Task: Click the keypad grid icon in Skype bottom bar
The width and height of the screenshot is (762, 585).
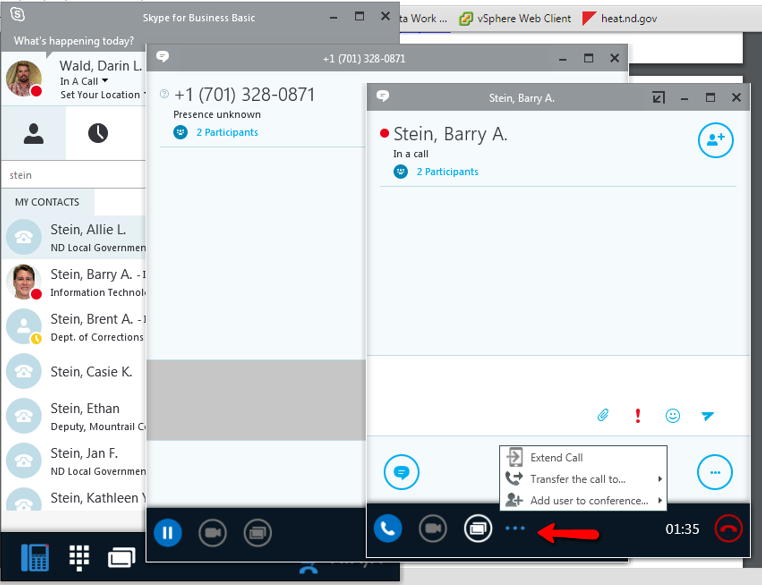Action: pos(79,558)
